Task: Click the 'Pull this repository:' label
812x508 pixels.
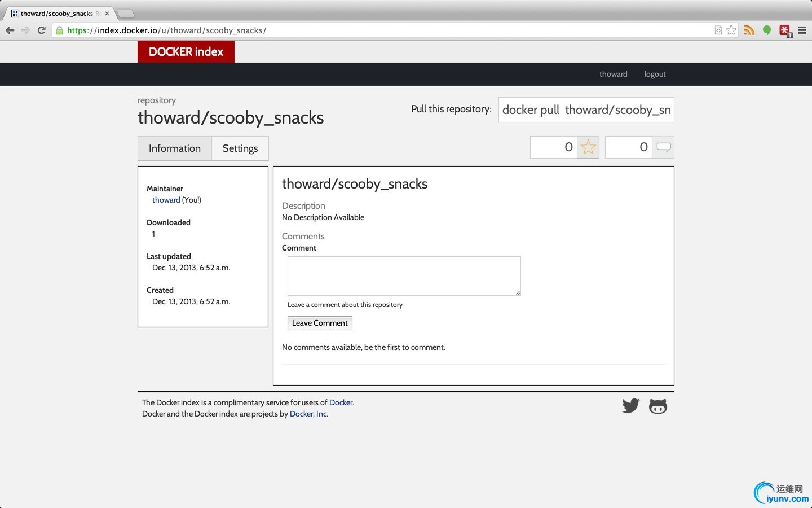Action: pyautogui.click(x=451, y=109)
